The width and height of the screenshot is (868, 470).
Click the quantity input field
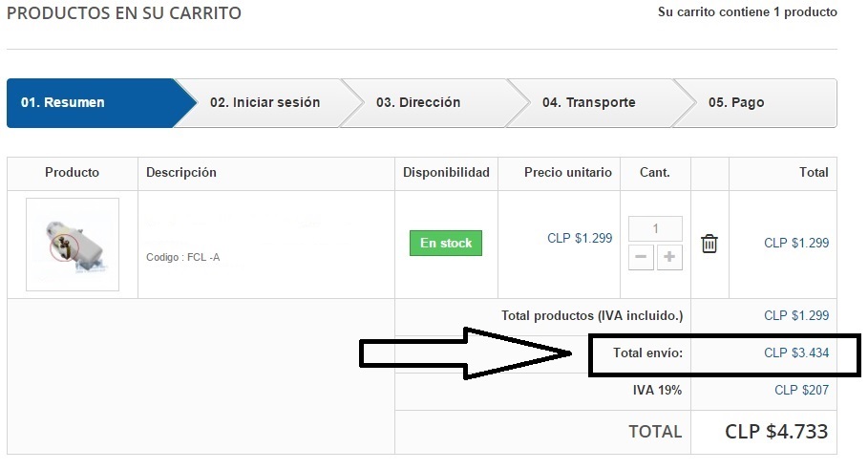point(655,229)
